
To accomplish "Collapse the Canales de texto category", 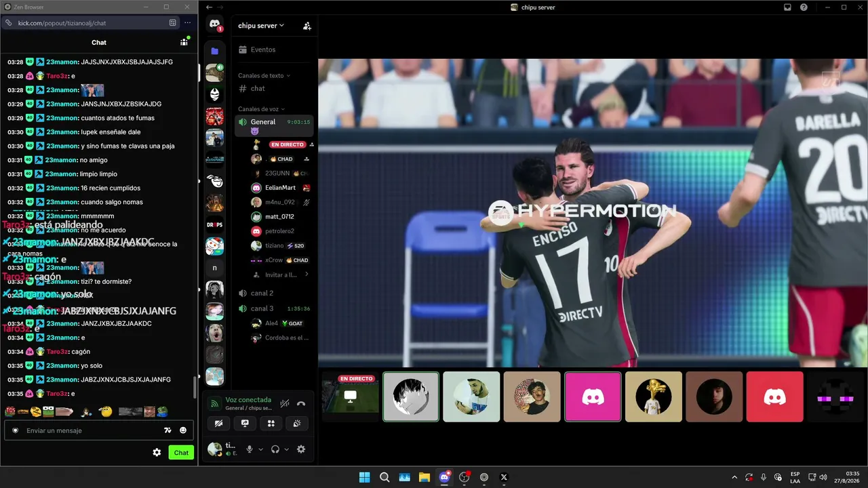I will (264, 76).
